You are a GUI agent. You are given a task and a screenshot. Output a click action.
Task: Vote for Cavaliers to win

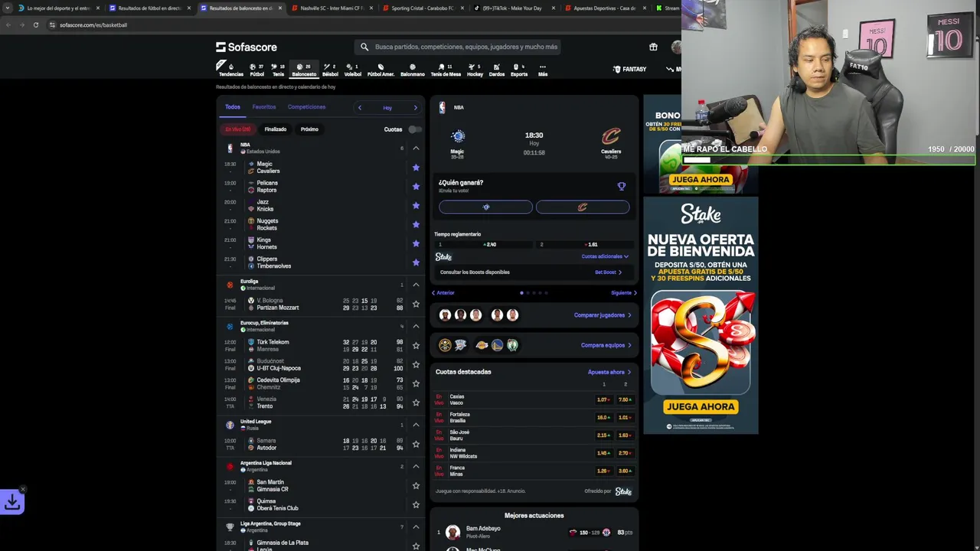[583, 207]
